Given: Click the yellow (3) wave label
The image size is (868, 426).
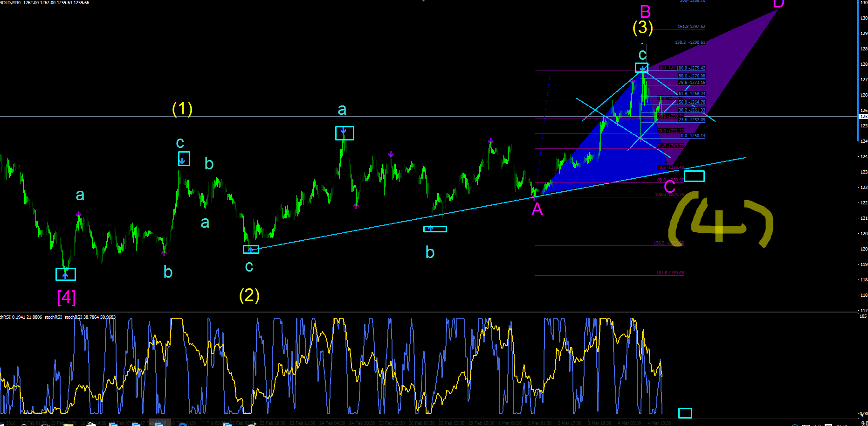Looking at the screenshot, I should click(x=642, y=27).
